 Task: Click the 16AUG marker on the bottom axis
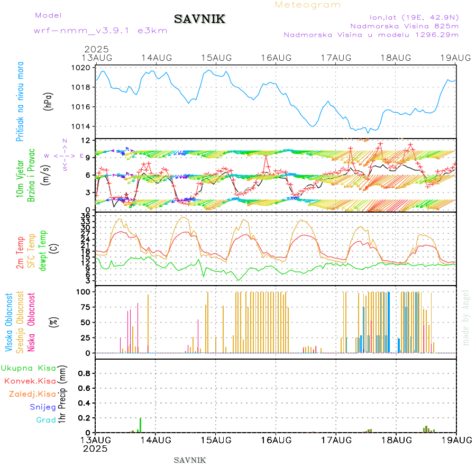point(276,440)
